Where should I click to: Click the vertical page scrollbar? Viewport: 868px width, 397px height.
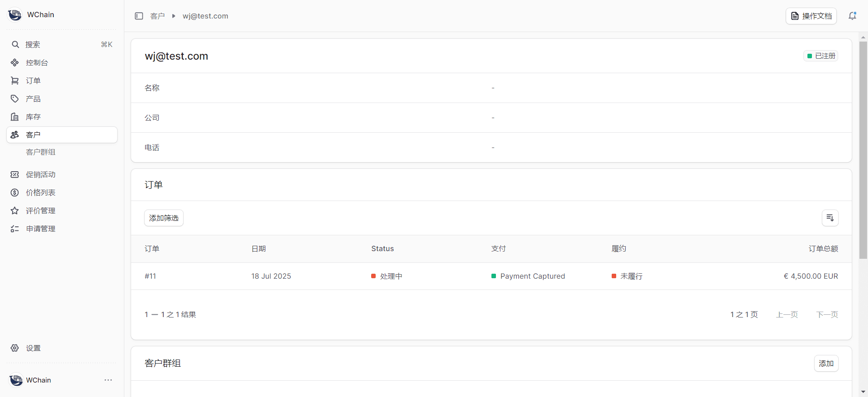click(x=863, y=149)
